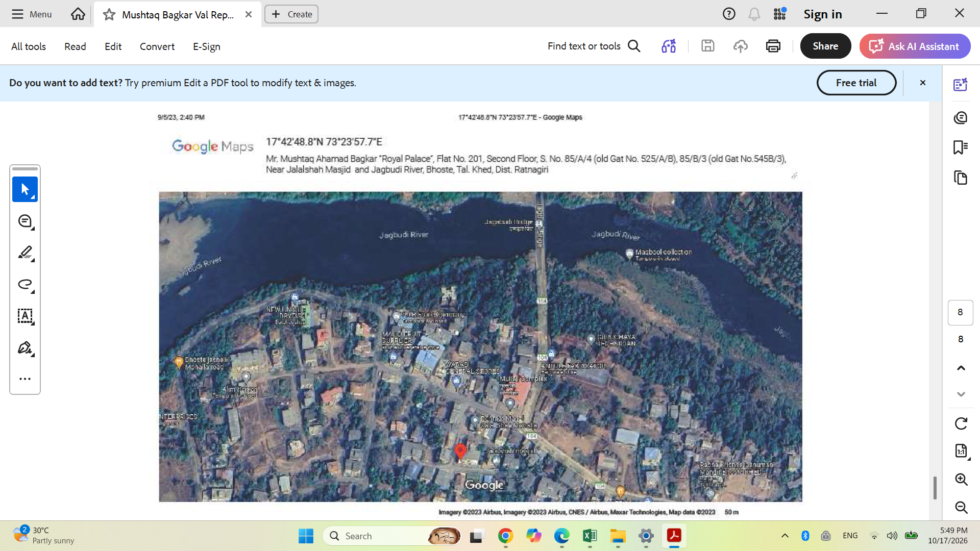Open the add comment tool
This screenshot has width=980, height=551.
pos(25,221)
